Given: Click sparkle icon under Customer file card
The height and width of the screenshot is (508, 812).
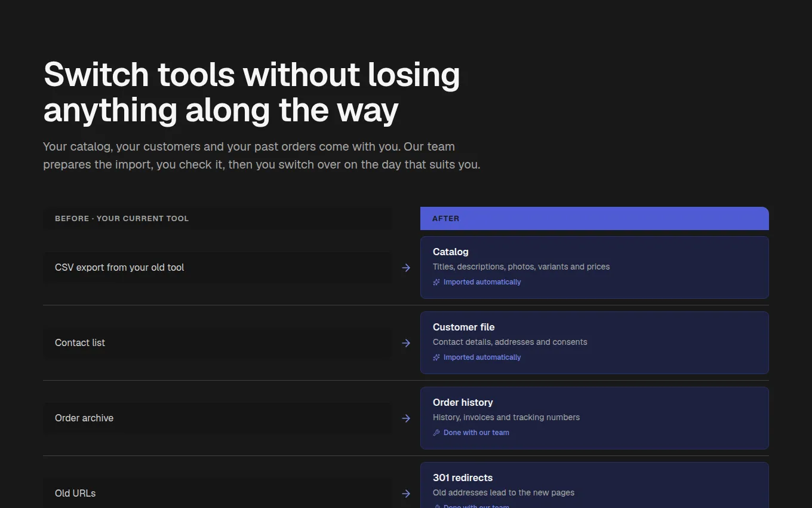Looking at the screenshot, I should pyautogui.click(x=436, y=357).
